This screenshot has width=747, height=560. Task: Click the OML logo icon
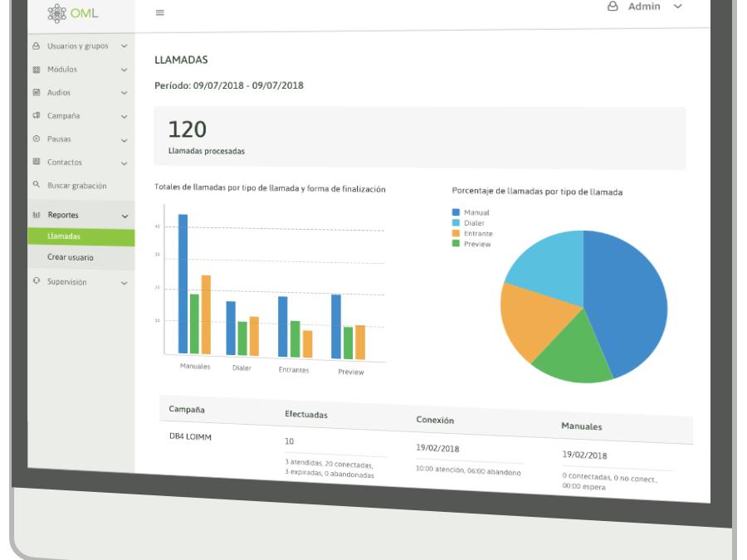[57, 13]
